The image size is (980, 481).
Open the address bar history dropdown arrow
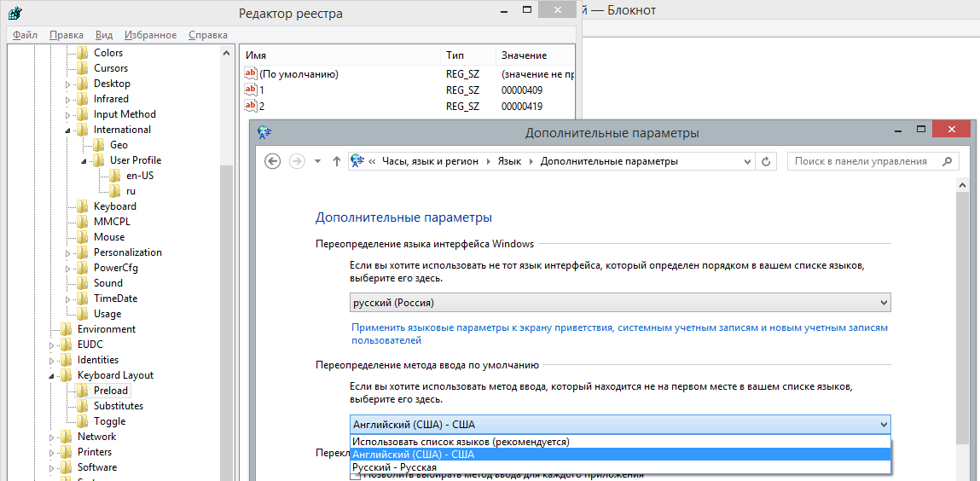point(747,161)
